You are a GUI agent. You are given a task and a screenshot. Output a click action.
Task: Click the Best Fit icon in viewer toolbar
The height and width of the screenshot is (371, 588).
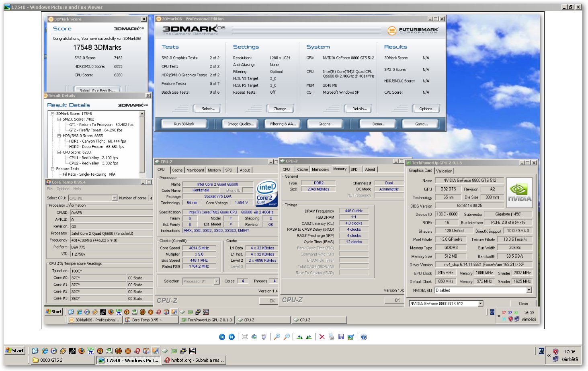[244, 337]
